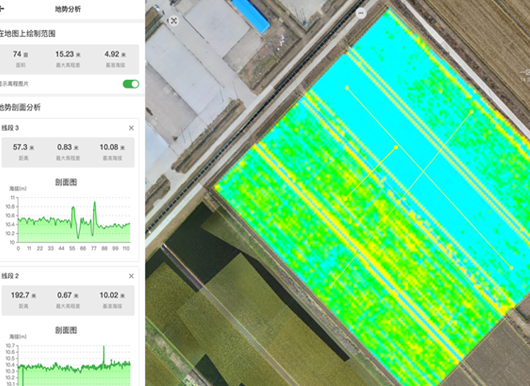Click the 地势分析 panel title

click(x=68, y=9)
